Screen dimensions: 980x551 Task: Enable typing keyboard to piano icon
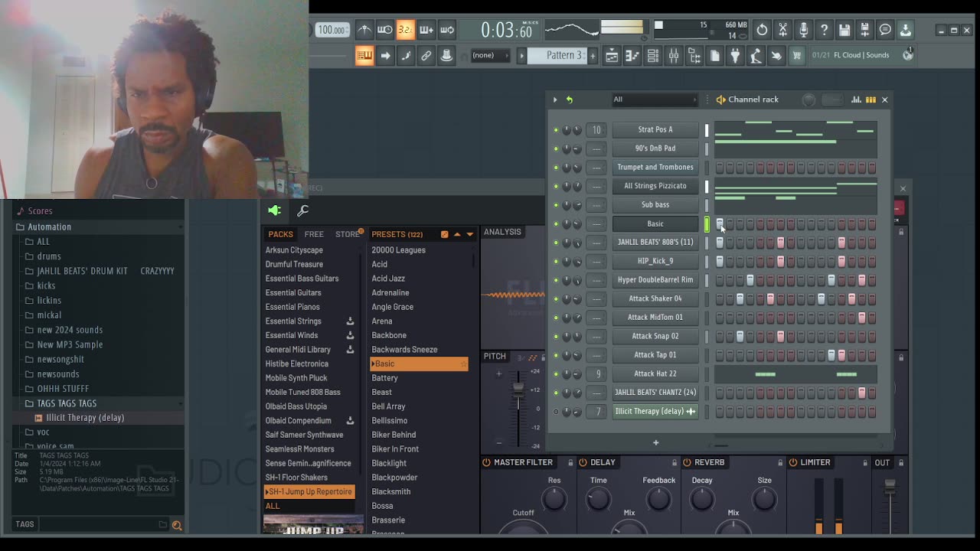point(364,55)
